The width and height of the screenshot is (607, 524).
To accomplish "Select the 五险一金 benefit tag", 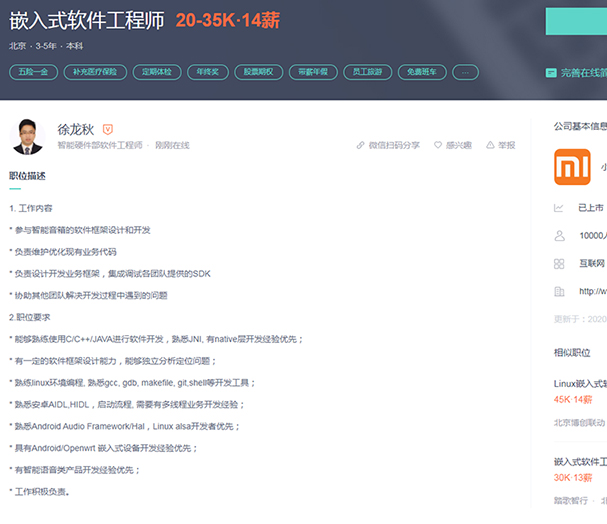I will (x=33, y=72).
